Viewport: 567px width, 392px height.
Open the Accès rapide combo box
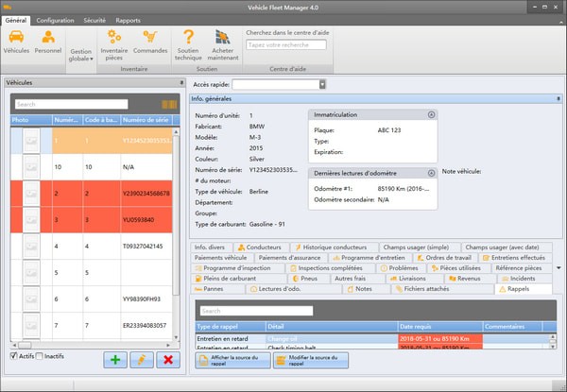click(322, 84)
